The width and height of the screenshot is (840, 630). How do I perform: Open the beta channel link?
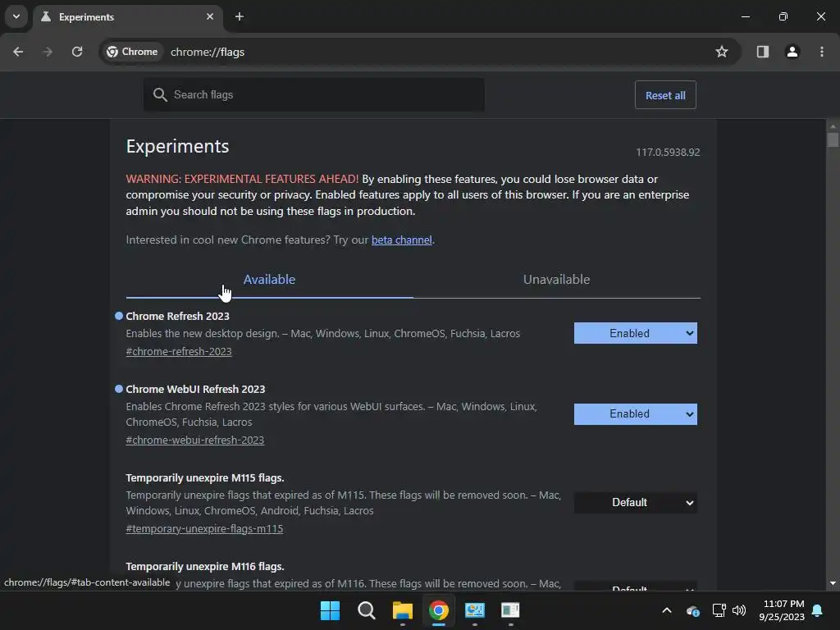pyautogui.click(x=402, y=240)
